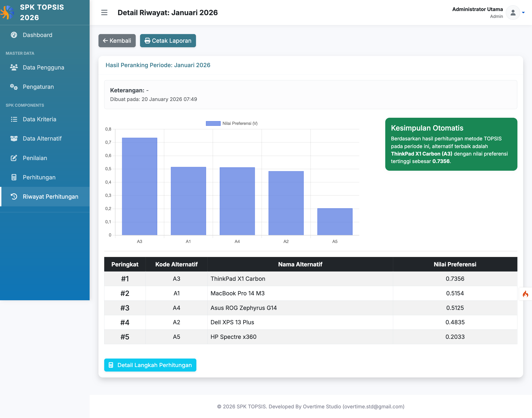Click the Data Pengguna users icon

pos(14,67)
